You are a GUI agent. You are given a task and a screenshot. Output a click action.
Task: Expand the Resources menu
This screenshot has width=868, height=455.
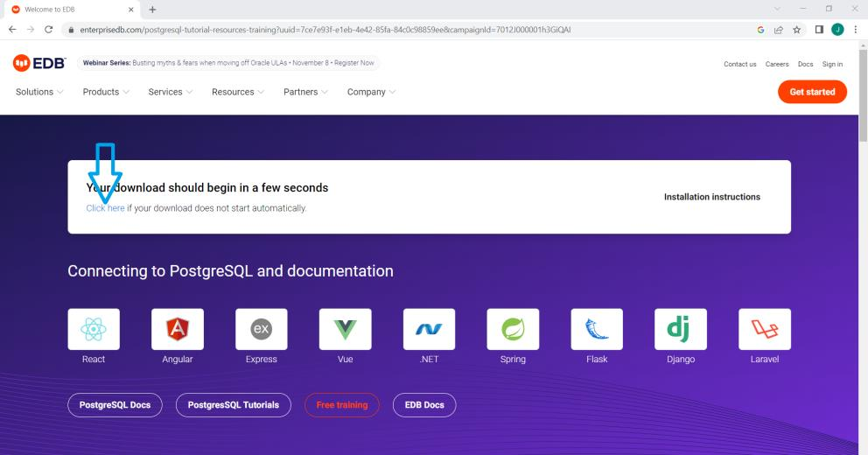coord(237,92)
